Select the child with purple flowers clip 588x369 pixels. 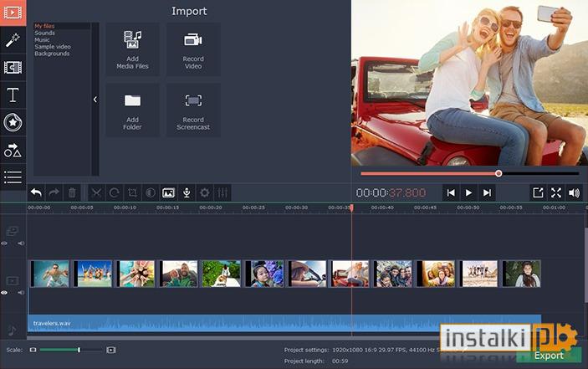pyautogui.click(x=264, y=274)
